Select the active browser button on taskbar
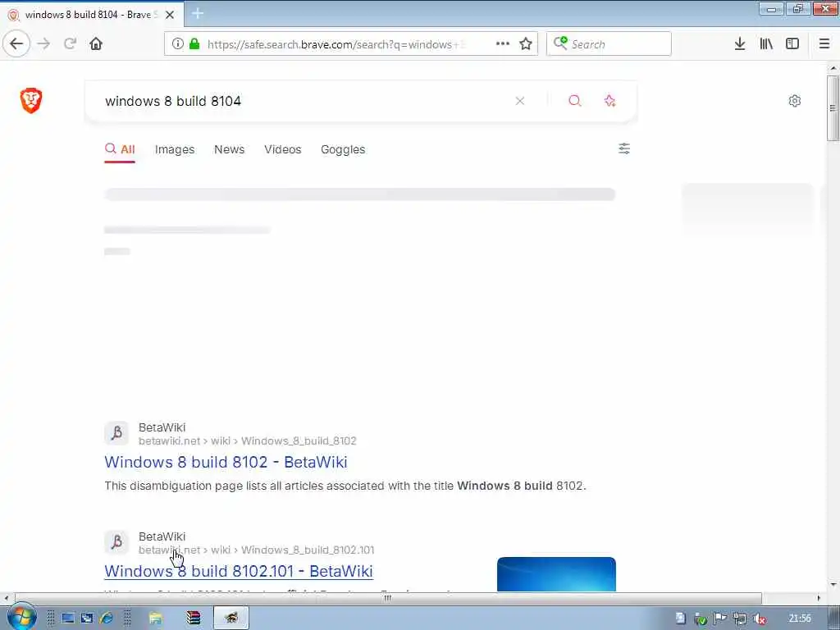 (x=231, y=619)
